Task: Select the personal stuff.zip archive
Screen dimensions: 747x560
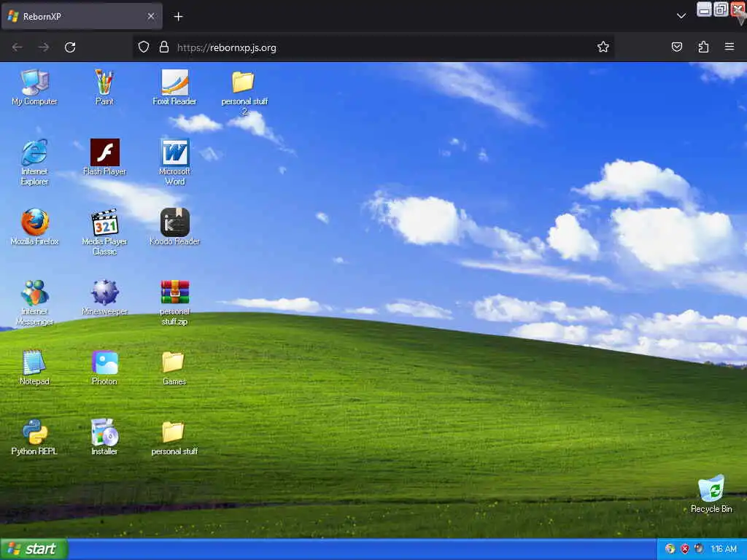Action: (174, 302)
